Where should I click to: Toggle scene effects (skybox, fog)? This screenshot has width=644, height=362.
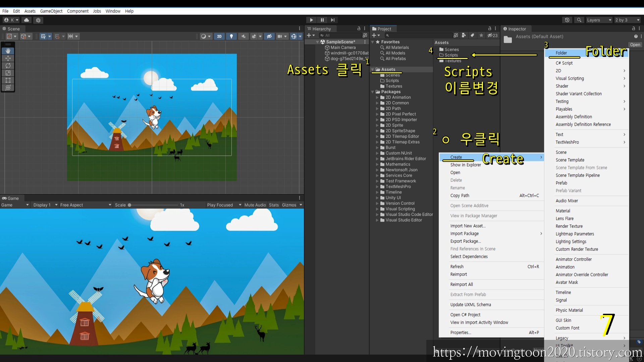coord(254,37)
